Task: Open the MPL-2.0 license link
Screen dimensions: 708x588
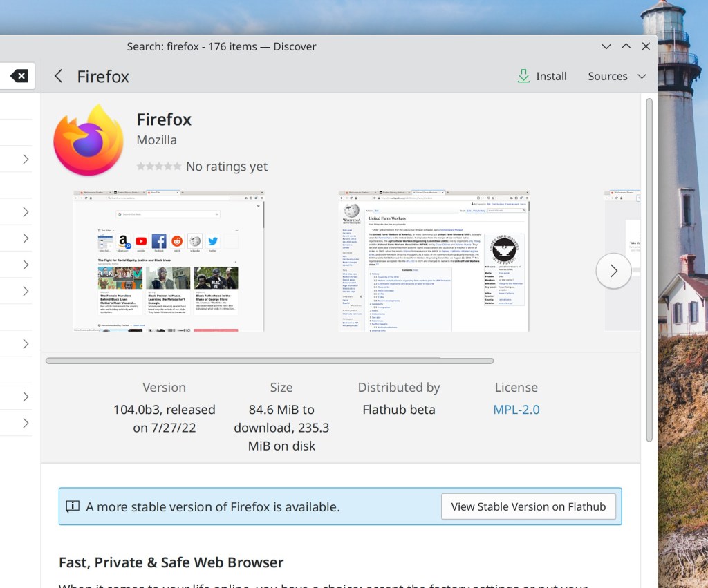Action: (x=516, y=409)
